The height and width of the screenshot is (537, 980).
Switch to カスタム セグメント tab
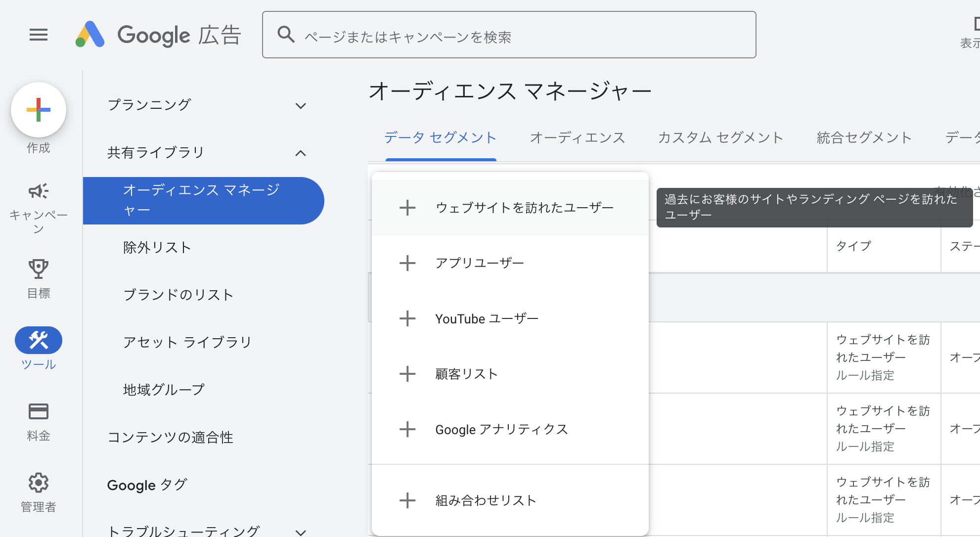click(720, 137)
